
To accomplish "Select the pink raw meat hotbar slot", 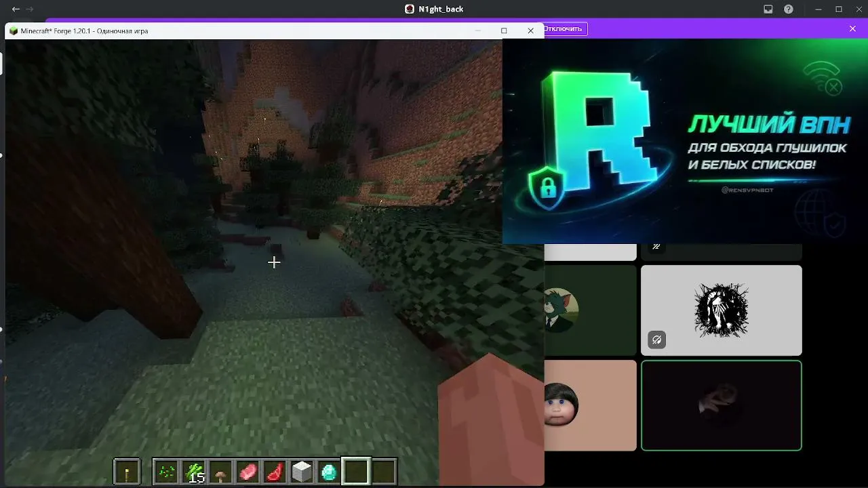I will 248,471.
